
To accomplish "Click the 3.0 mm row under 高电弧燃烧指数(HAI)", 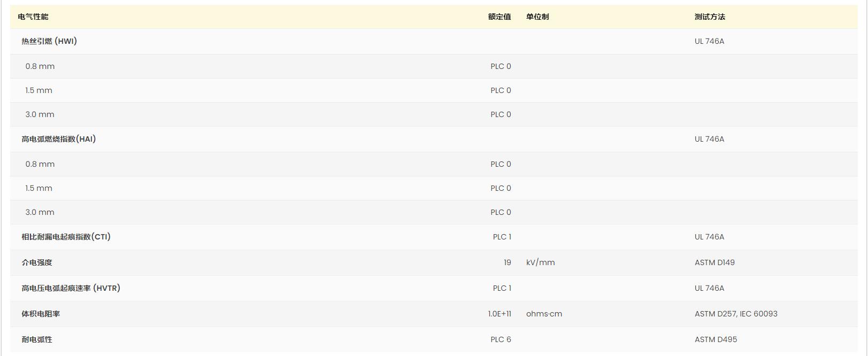I will [40, 212].
